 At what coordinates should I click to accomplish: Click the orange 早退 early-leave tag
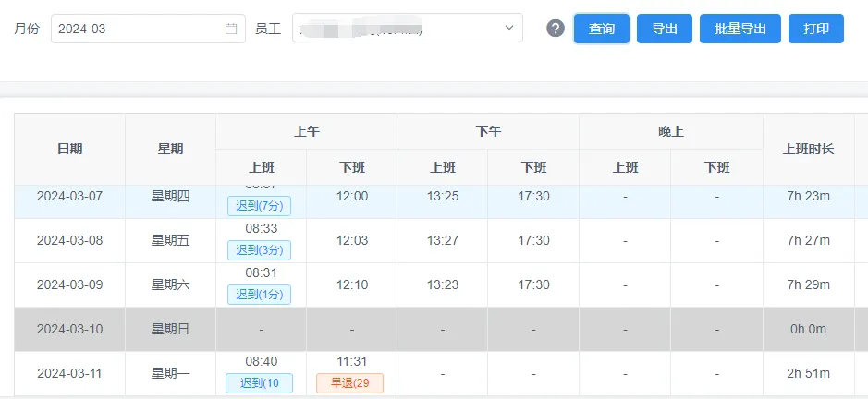[x=349, y=382]
